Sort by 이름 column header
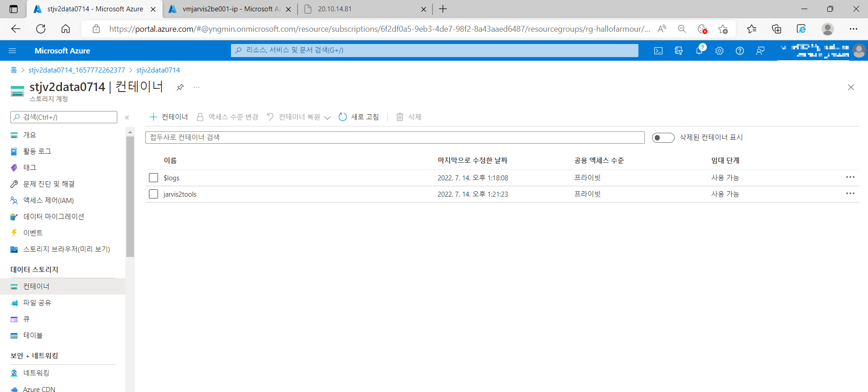868x392 pixels. [170, 160]
